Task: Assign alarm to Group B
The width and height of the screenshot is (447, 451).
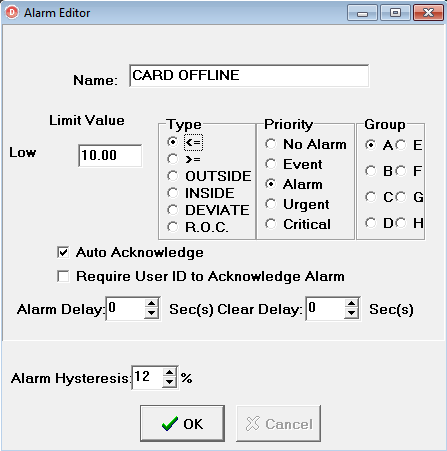Action: [x=370, y=171]
